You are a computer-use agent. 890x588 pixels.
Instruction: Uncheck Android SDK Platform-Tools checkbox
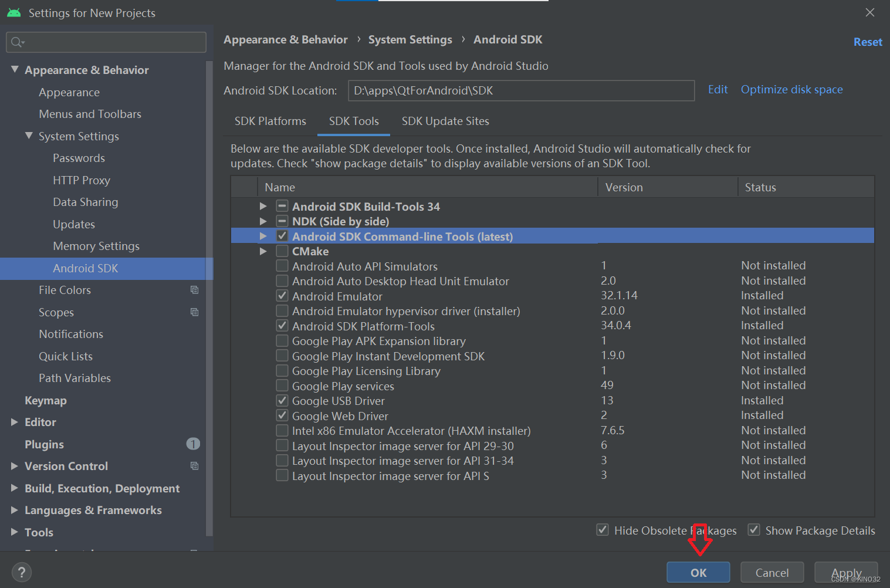point(282,326)
